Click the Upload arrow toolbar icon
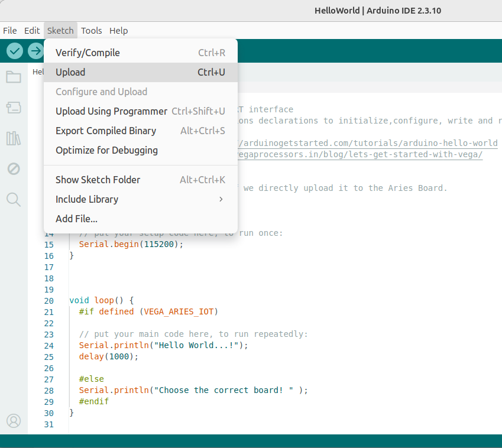This screenshot has height=448, width=502. click(x=35, y=51)
